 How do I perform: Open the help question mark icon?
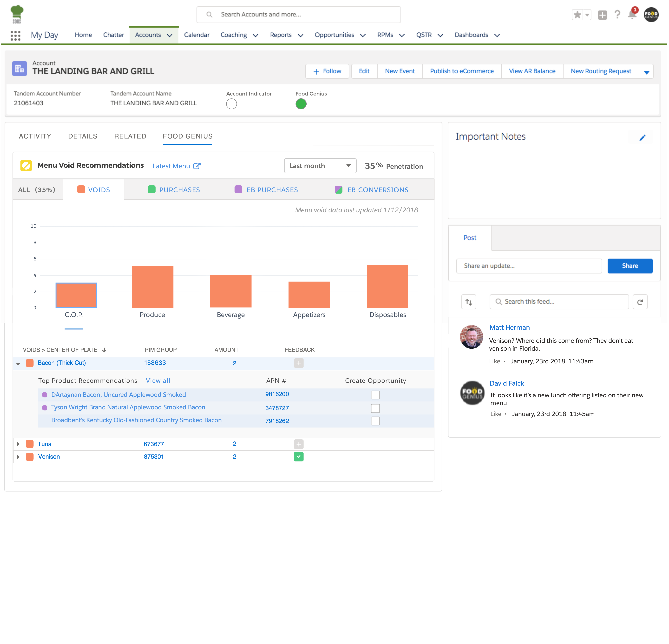click(617, 14)
